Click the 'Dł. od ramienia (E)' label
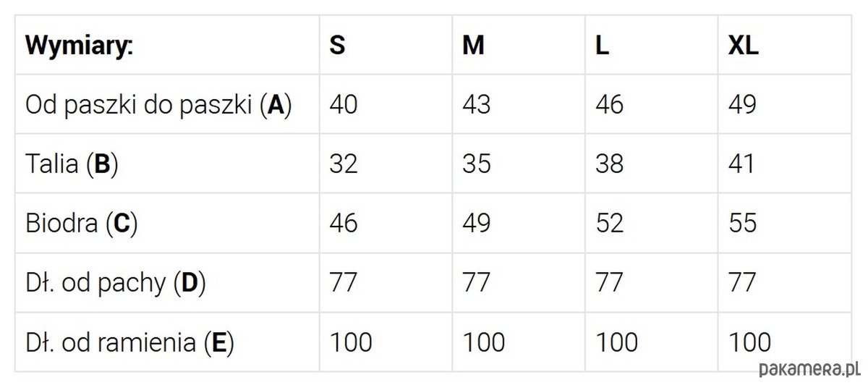This screenshot has width=868, height=385. pyautogui.click(x=130, y=342)
